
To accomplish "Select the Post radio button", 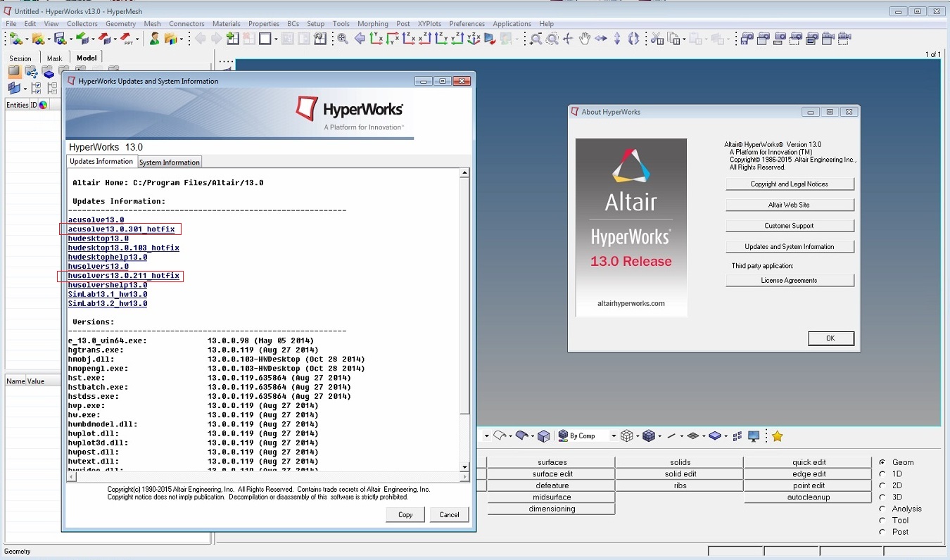I will (882, 532).
